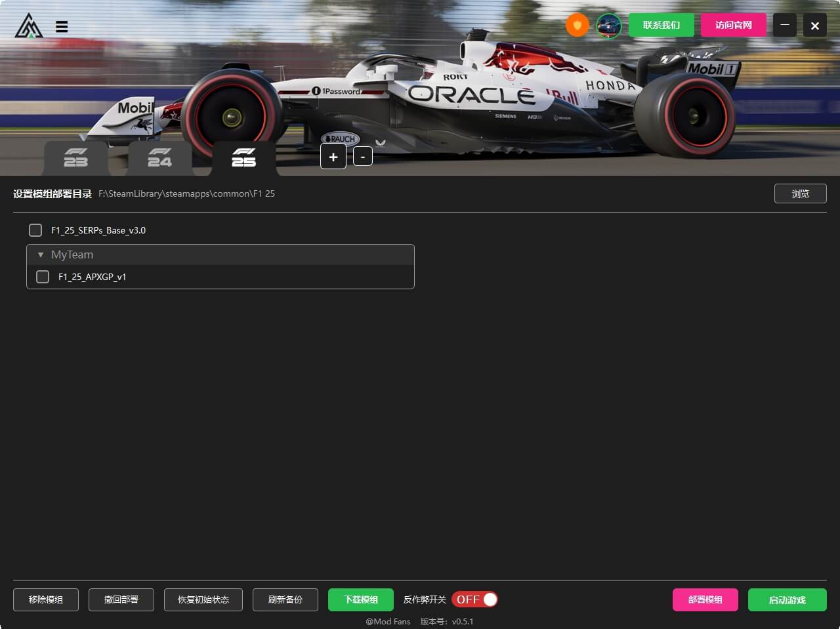The height and width of the screenshot is (629, 840).
Task: Click the Mod Fans logo icon
Action: tap(28, 26)
